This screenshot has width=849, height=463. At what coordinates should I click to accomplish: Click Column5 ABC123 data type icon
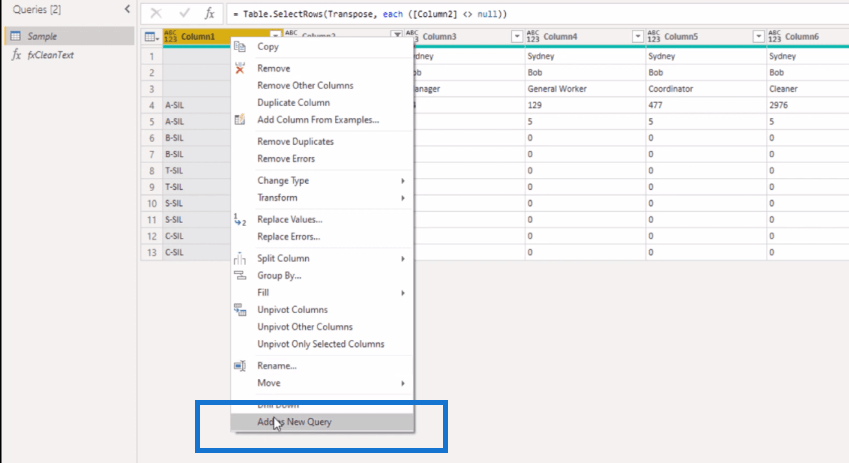point(654,36)
